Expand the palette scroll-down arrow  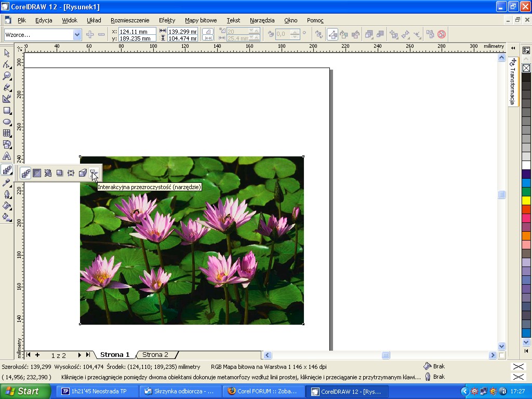[526, 342]
